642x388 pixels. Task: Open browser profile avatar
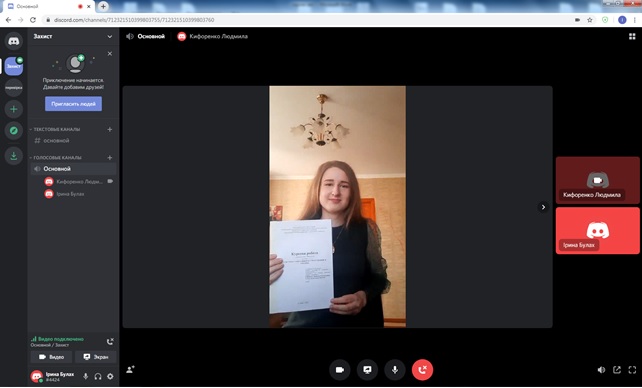pyautogui.click(x=622, y=20)
